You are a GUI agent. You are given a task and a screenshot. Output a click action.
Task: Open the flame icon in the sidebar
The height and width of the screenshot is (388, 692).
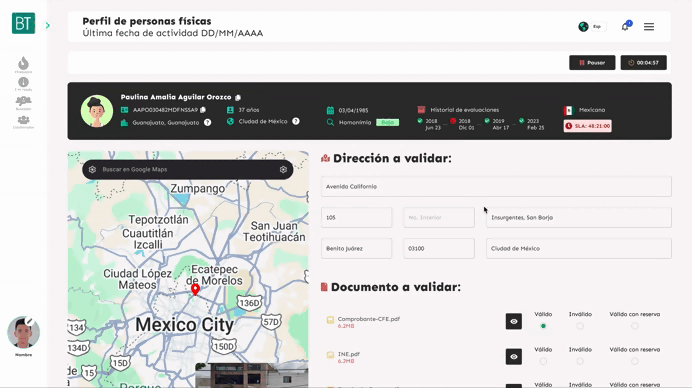pyautogui.click(x=23, y=64)
